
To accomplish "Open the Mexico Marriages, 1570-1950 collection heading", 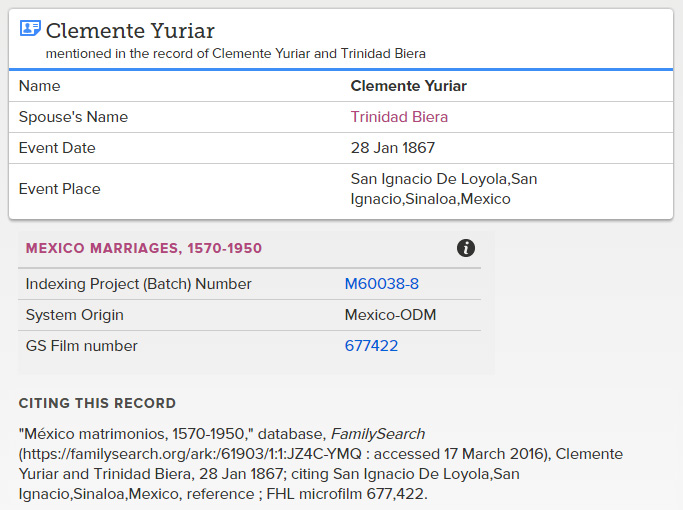I will pos(144,248).
